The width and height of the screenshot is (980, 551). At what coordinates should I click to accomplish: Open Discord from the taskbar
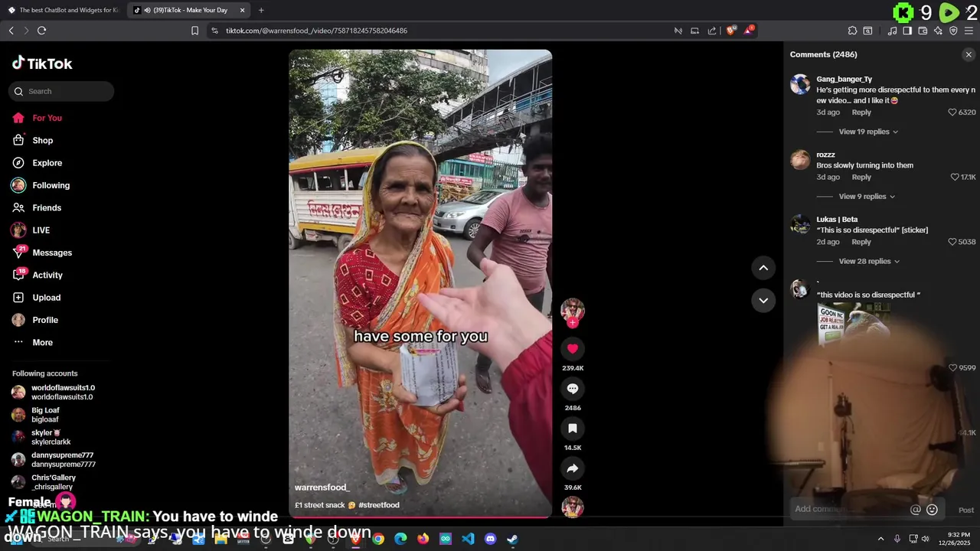491,539
